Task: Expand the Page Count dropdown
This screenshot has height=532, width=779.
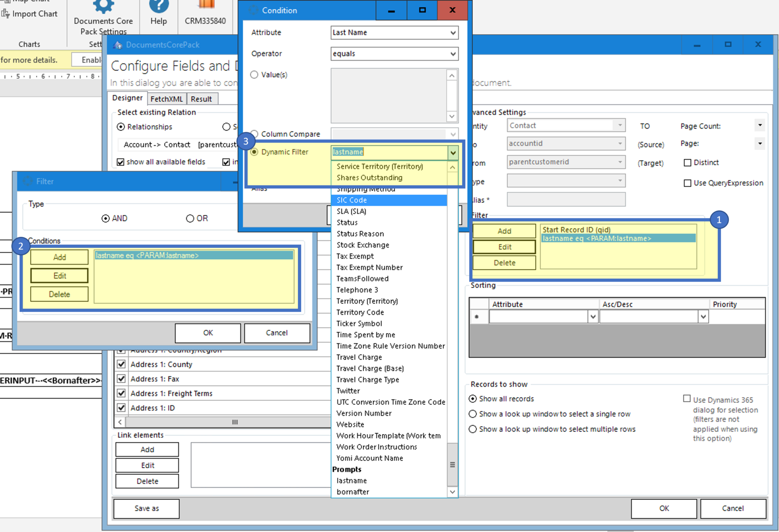Action: 760,125
